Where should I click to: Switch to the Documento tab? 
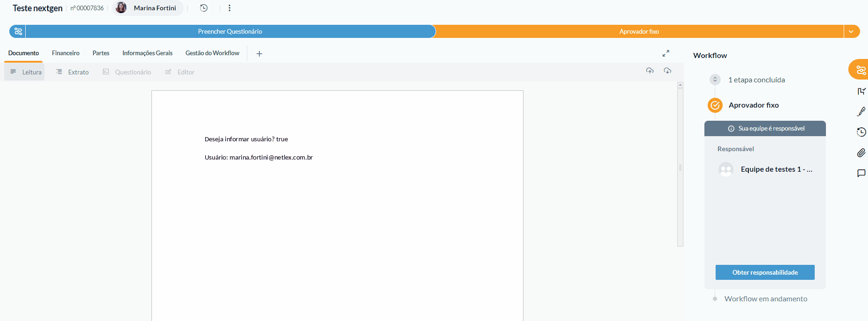click(23, 53)
